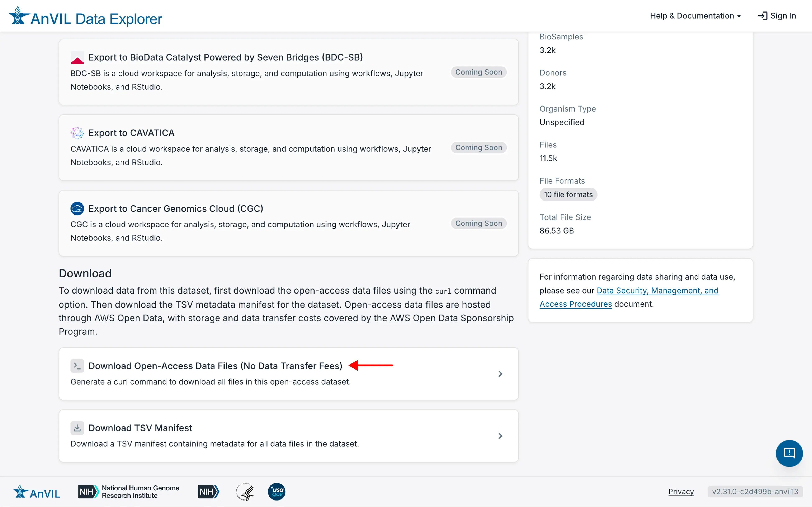Click the download icon on TSV Manifest card
Image resolution: width=812 pixels, height=507 pixels.
point(77,428)
